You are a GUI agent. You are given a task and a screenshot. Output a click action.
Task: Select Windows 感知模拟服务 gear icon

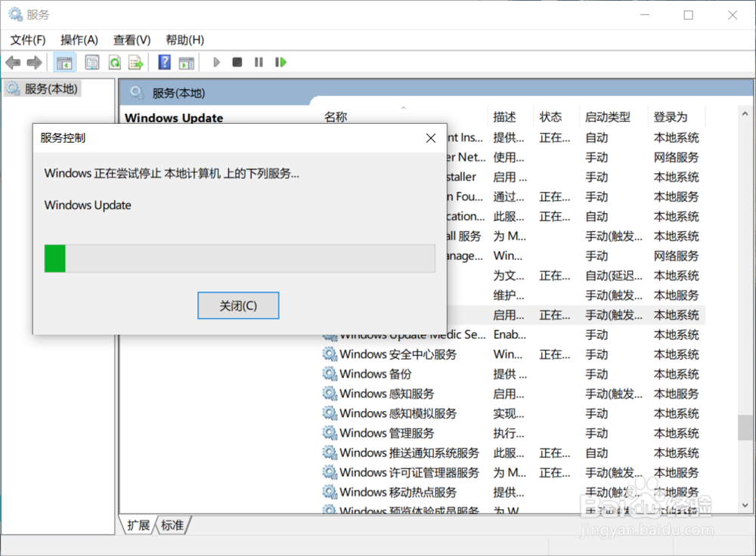tap(330, 414)
